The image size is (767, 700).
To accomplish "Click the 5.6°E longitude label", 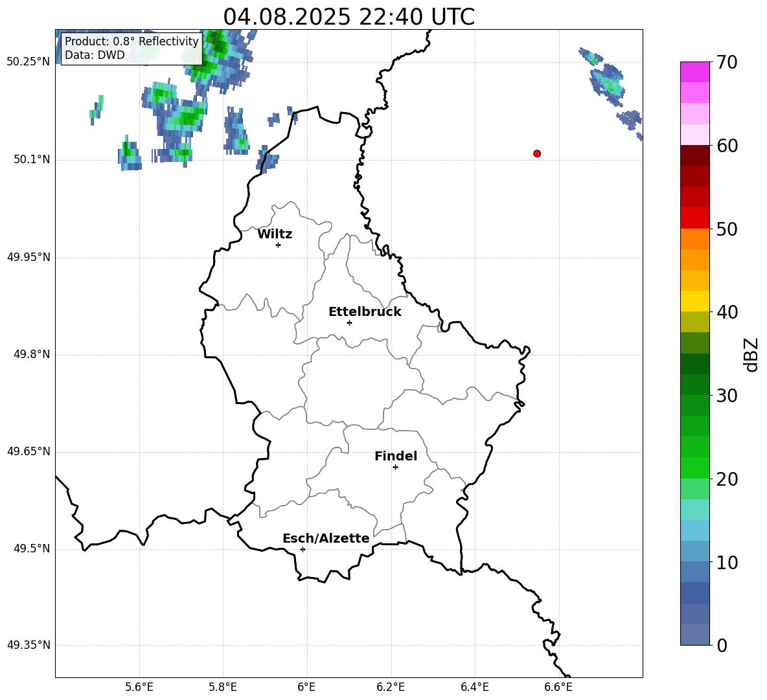I will point(139,687).
